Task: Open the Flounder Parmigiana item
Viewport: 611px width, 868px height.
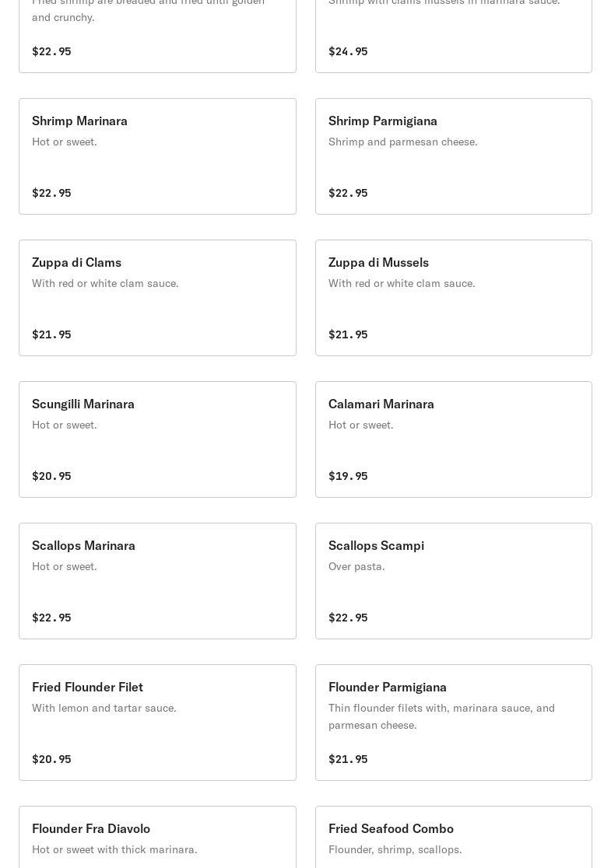Action: point(454,723)
